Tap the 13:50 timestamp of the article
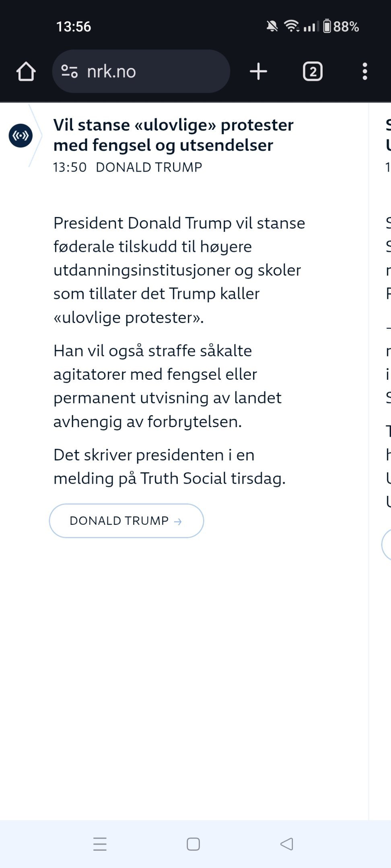The width and height of the screenshot is (391, 868). tap(70, 167)
